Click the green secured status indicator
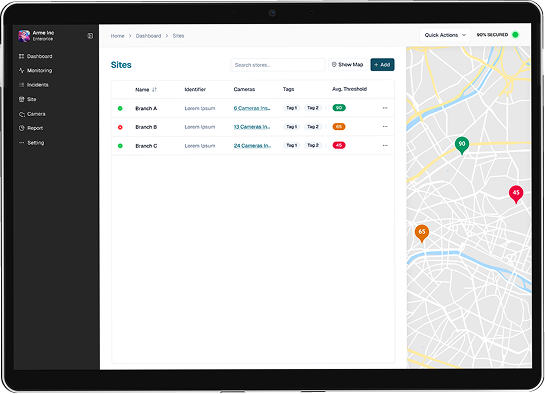The width and height of the screenshot is (545, 394). click(515, 35)
